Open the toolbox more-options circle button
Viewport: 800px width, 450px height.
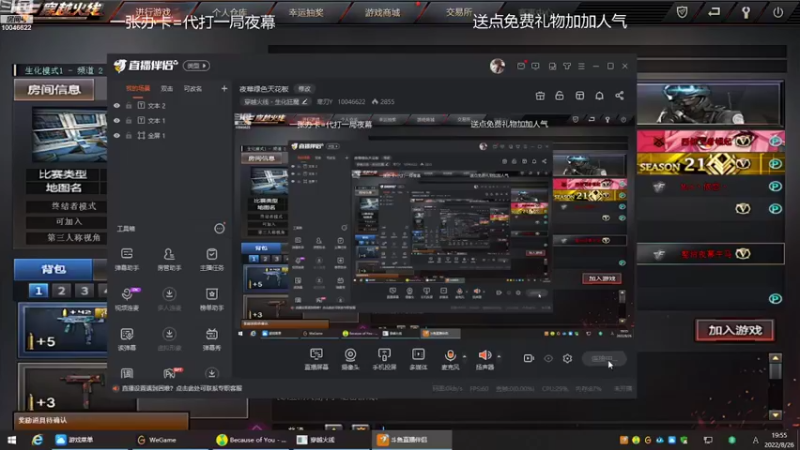219,229
